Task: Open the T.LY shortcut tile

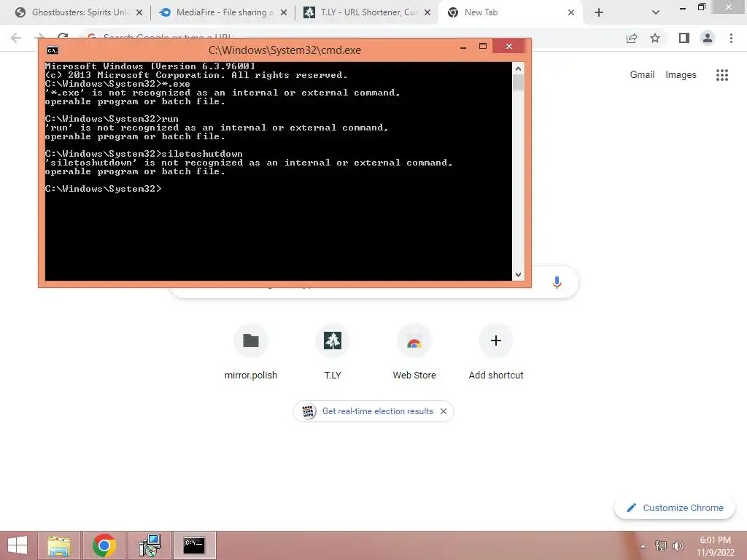Action: pos(333,351)
